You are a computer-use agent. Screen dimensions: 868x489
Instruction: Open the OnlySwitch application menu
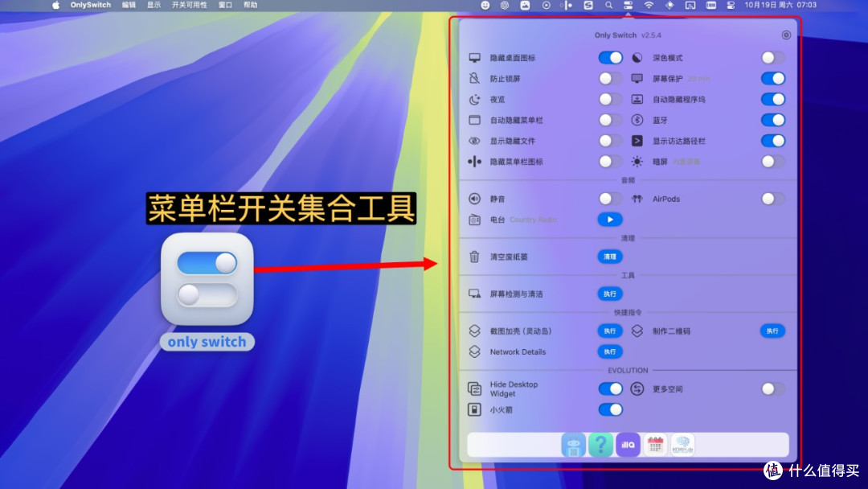click(90, 5)
